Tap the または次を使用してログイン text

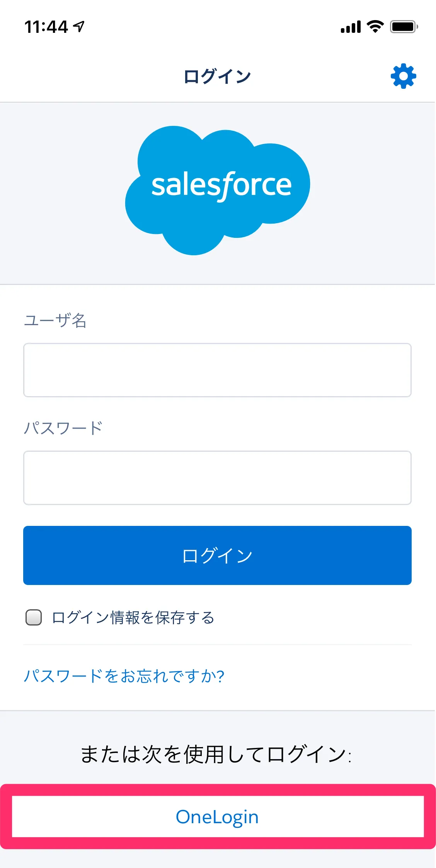216,754
